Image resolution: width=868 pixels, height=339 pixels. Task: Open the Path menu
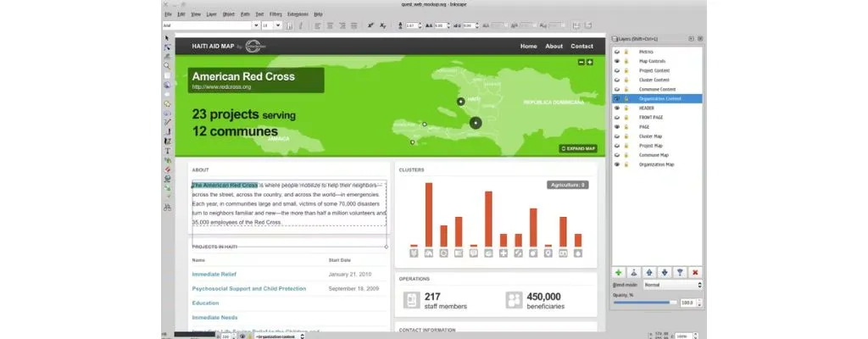[x=245, y=14]
